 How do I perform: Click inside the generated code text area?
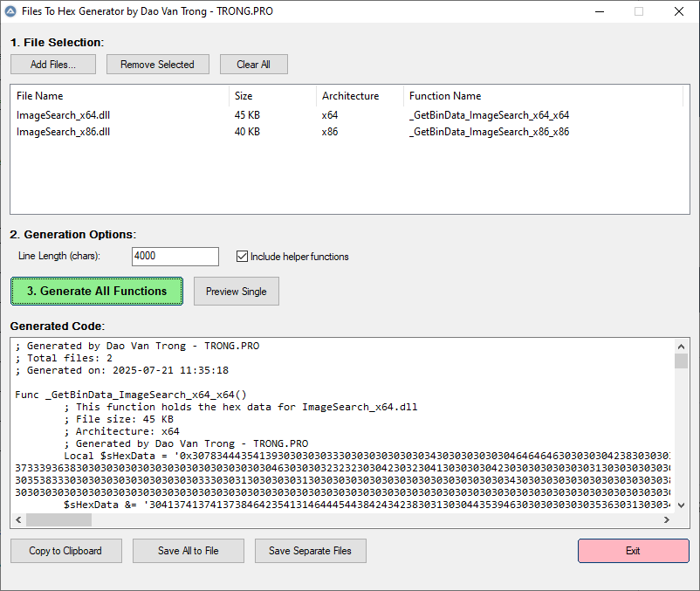pos(342,425)
